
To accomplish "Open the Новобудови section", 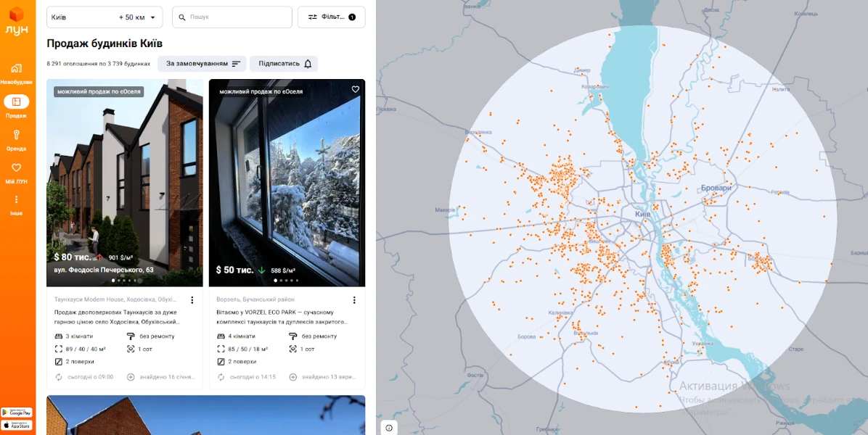I will [x=17, y=73].
